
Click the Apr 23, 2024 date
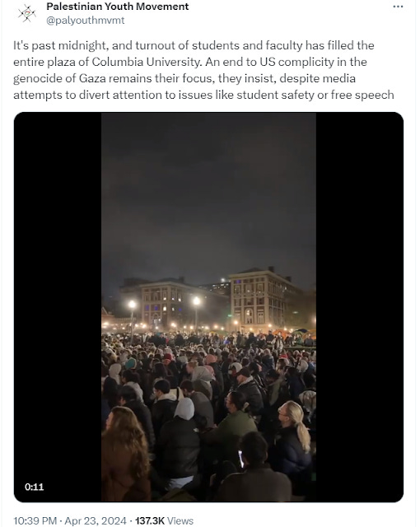click(96, 520)
